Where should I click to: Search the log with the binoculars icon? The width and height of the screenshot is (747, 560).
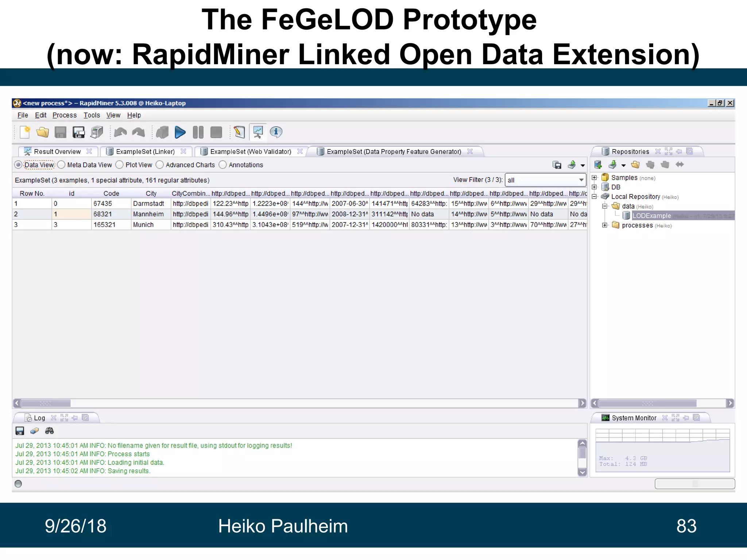tap(50, 431)
